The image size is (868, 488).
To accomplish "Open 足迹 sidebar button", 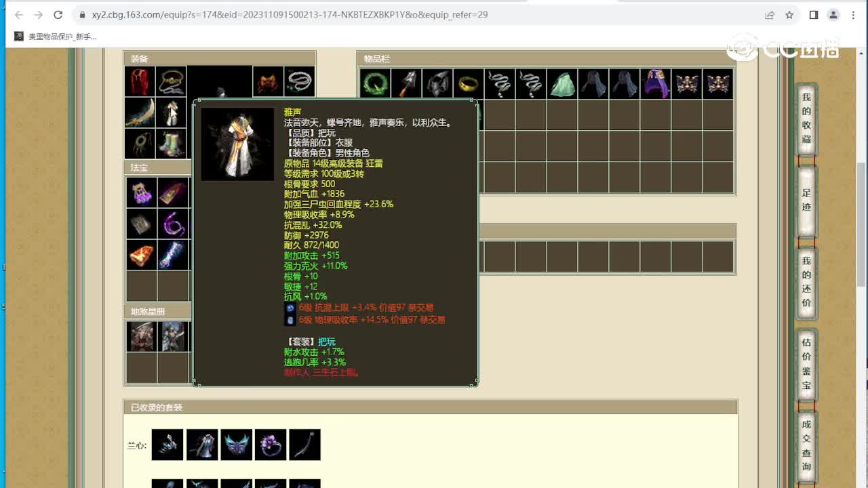I will 806,201.
